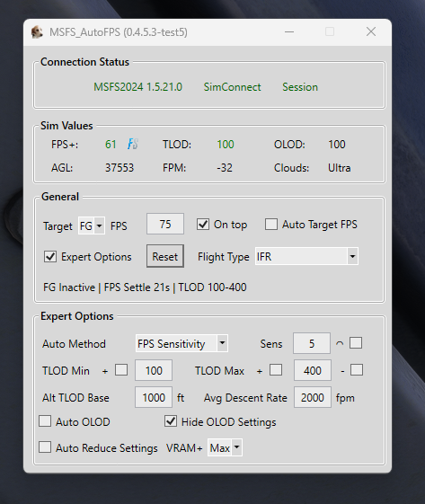Image resolution: width=425 pixels, height=504 pixels.
Task: Enable Auto Reduce Settings checkbox
Action: (x=45, y=447)
